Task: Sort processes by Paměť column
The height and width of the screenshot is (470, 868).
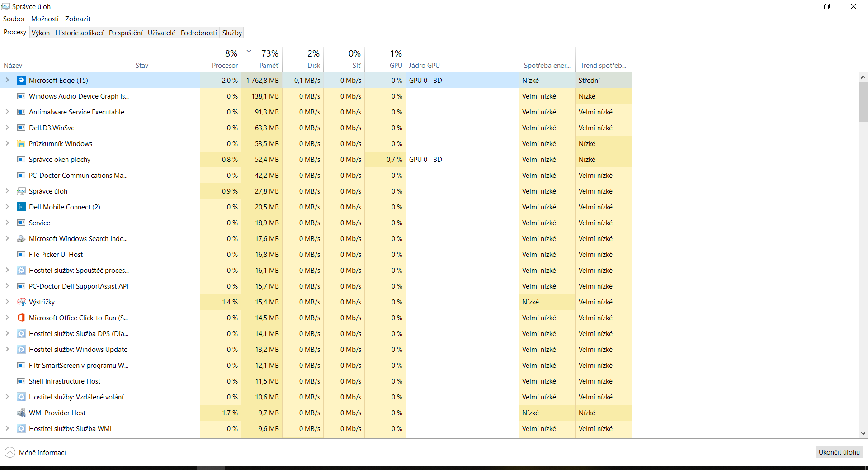Action: [x=262, y=60]
